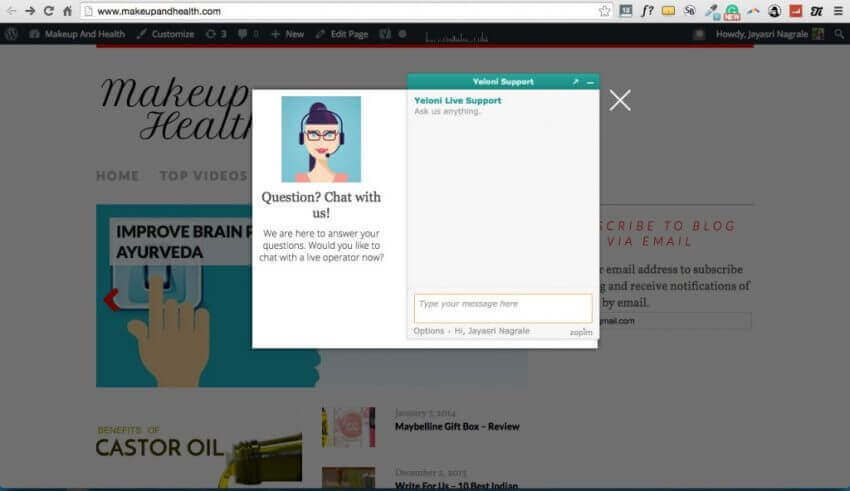Pop out the Yeloni Support chat window
The width and height of the screenshot is (850, 491).
click(576, 82)
